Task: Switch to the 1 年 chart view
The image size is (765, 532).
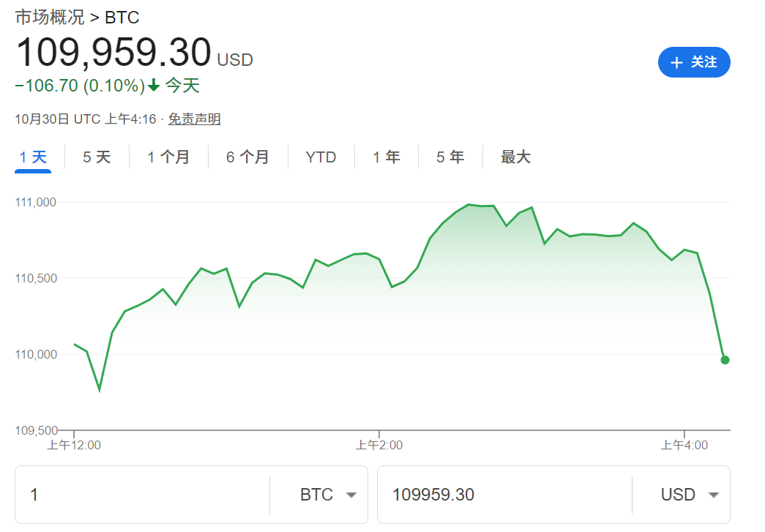Action: pos(387,157)
